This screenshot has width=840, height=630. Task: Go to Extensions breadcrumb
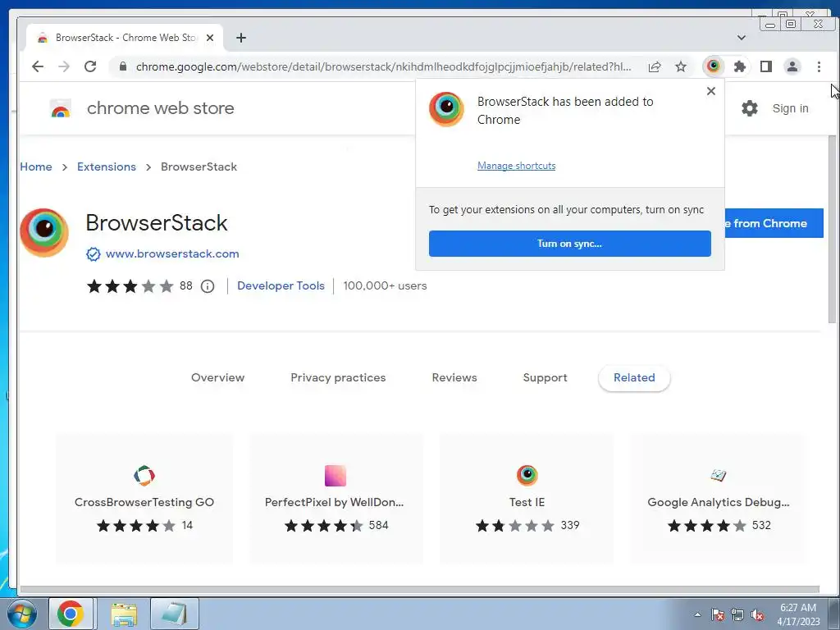pyautogui.click(x=107, y=167)
